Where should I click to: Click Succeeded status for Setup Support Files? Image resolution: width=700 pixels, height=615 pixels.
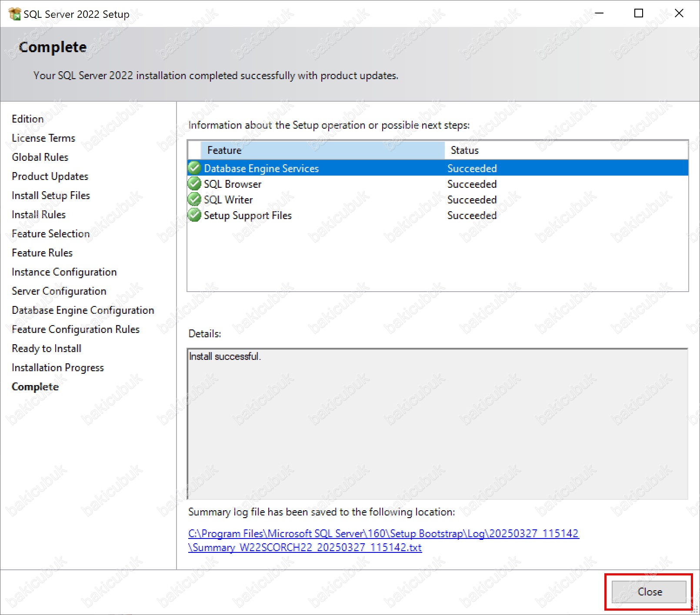click(x=472, y=215)
